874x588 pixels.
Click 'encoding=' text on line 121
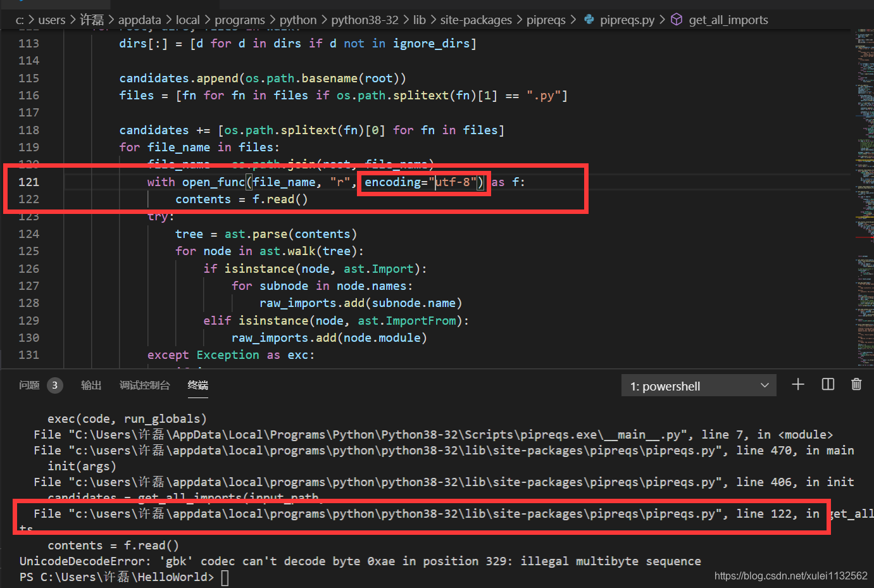[396, 182]
